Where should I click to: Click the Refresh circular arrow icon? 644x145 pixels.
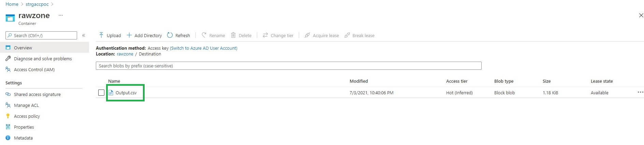point(170,35)
